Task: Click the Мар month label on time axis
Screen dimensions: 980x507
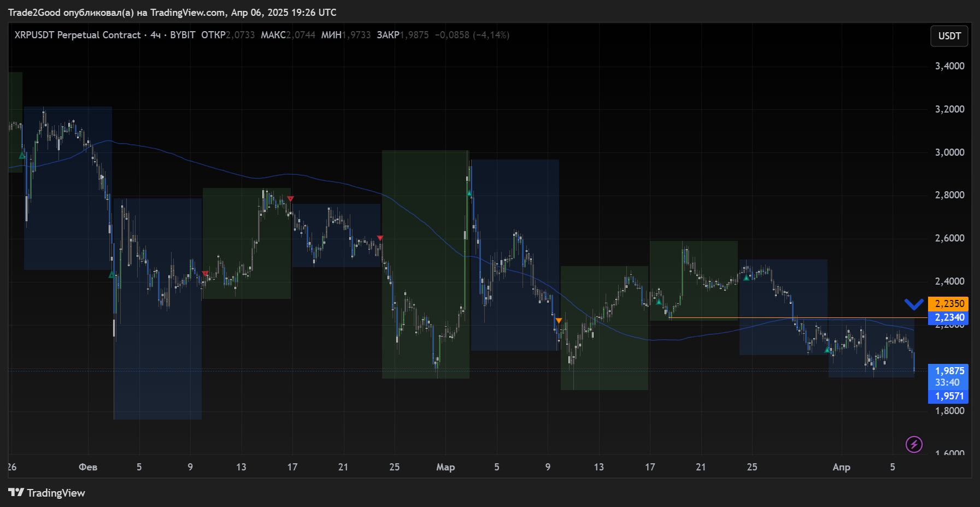Action: click(445, 467)
